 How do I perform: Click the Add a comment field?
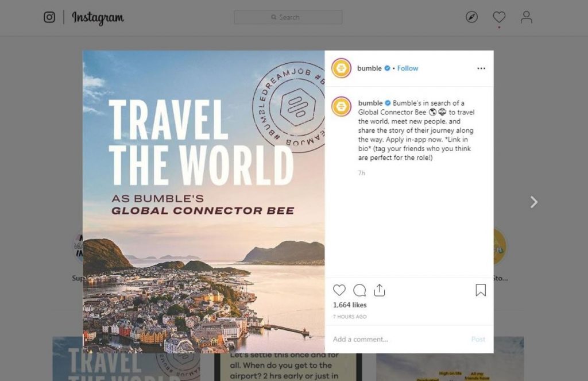coord(396,339)
